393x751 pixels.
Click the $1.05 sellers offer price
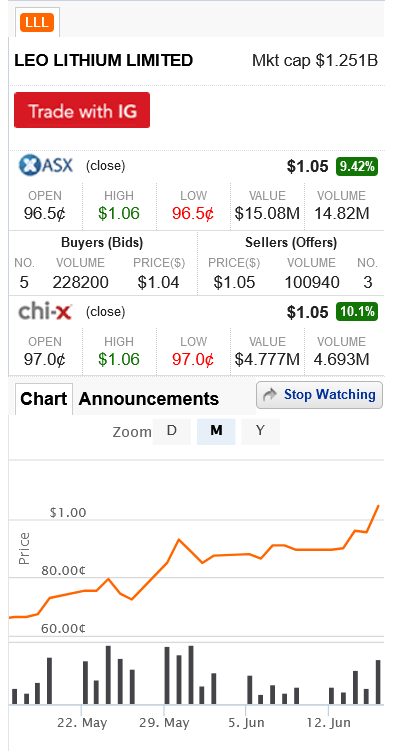pyautogui.click(x=234, y=282)
